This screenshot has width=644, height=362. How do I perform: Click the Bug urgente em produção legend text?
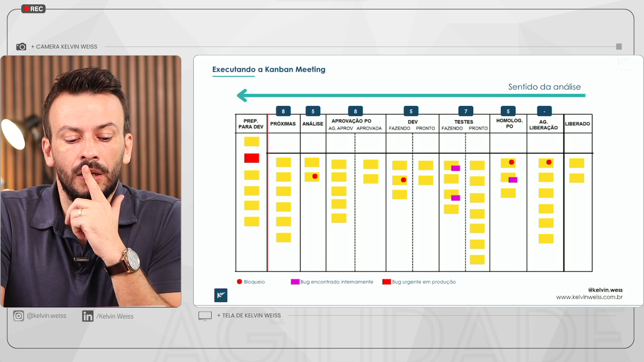click(424, 282)
